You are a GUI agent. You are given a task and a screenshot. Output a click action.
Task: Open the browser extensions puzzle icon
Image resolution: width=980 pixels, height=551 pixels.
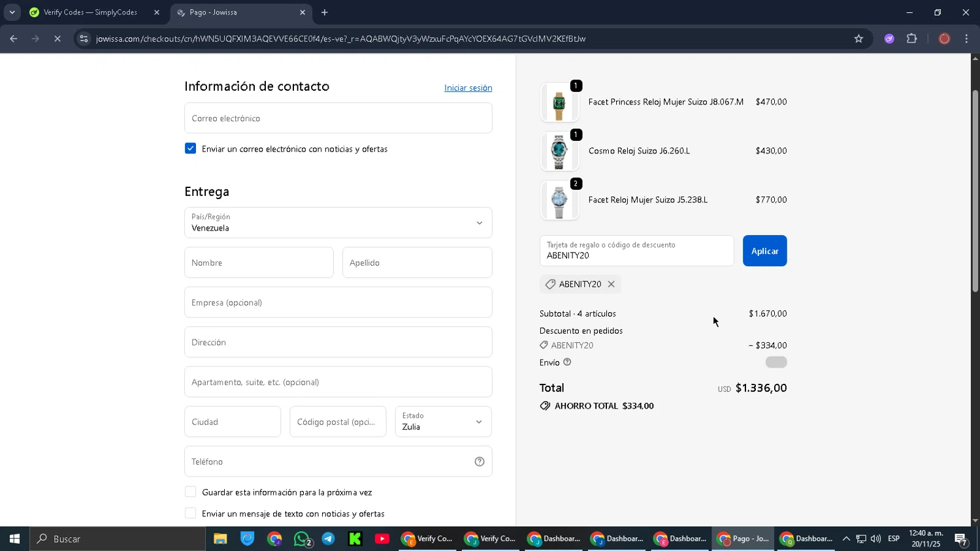(912, 39)
